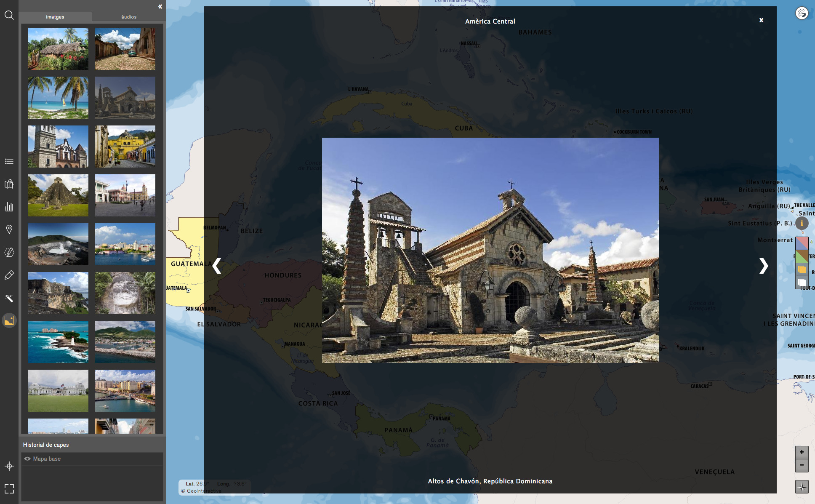This screenshot has width=815, height=504.
Task: Go to the previous image
Action: coord(216,266)
